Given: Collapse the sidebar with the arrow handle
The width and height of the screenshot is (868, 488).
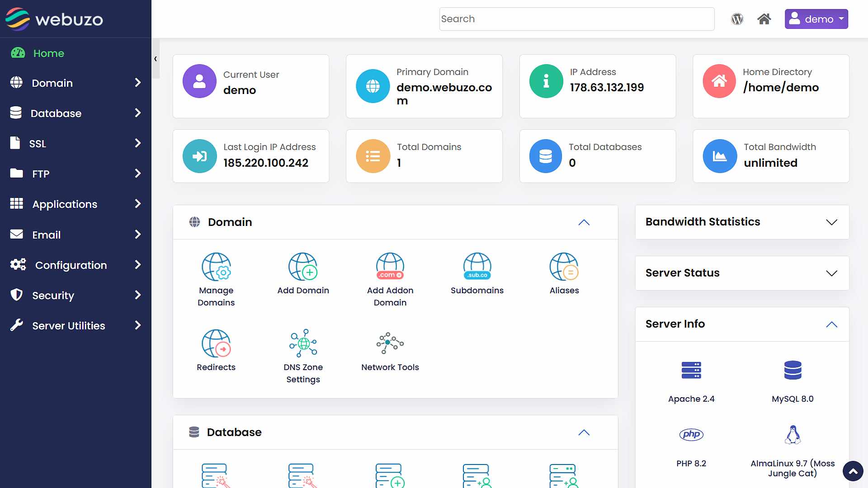Looking at the screenshot, I should pyautogui.click(x=156, y=59).
